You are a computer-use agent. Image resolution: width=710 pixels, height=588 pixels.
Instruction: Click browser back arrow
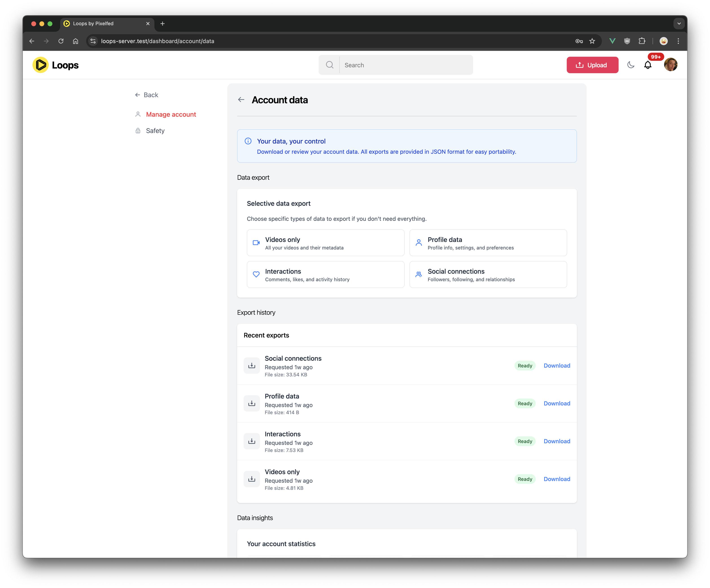[32, 41]
